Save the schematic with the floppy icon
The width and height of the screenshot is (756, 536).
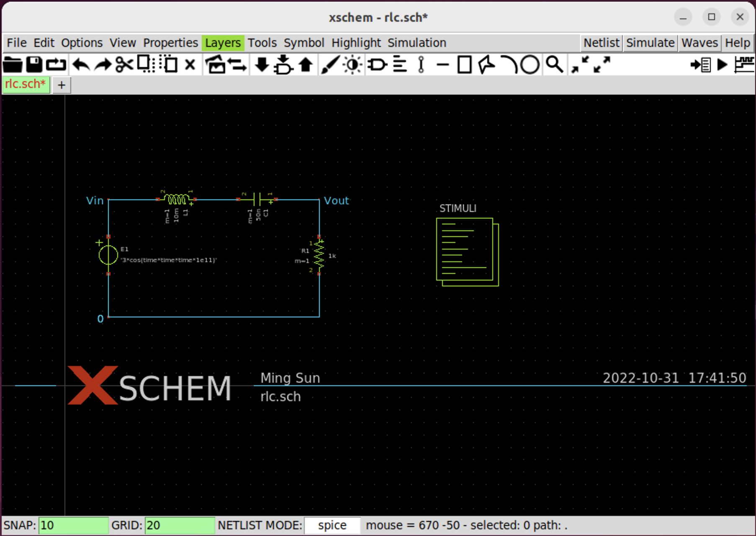(x=34, y=65)
